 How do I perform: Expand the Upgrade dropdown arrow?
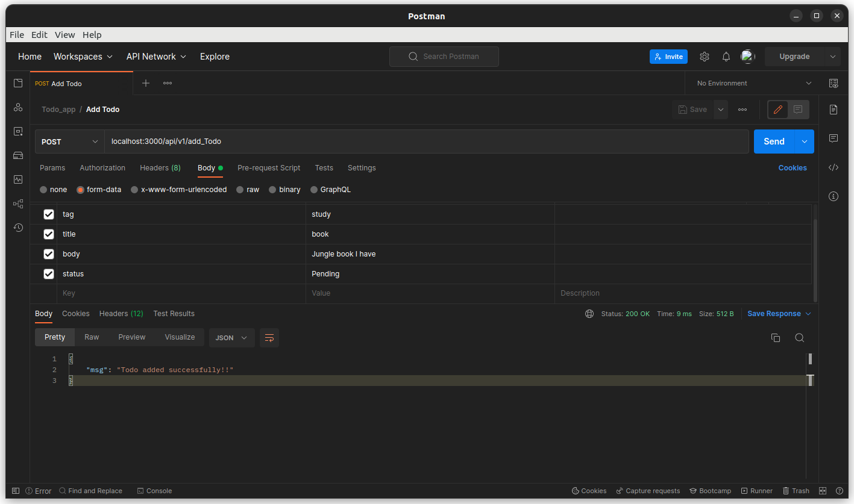tap(832, 57)
